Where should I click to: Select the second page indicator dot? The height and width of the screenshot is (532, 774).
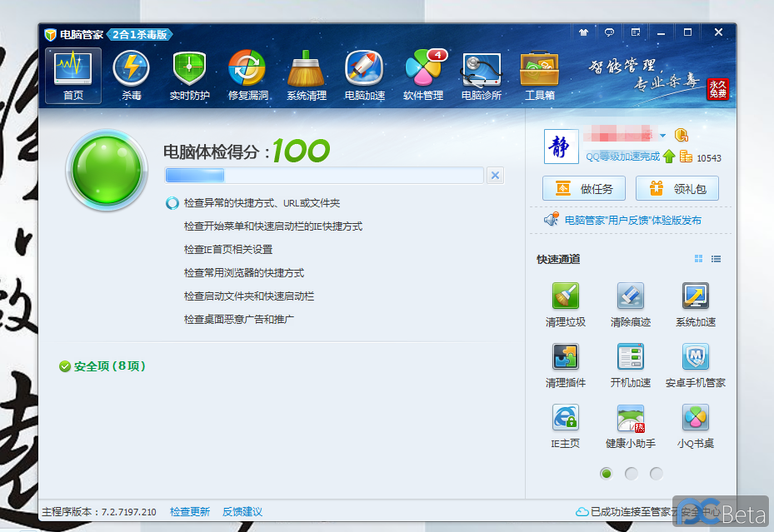click(632, 474)
